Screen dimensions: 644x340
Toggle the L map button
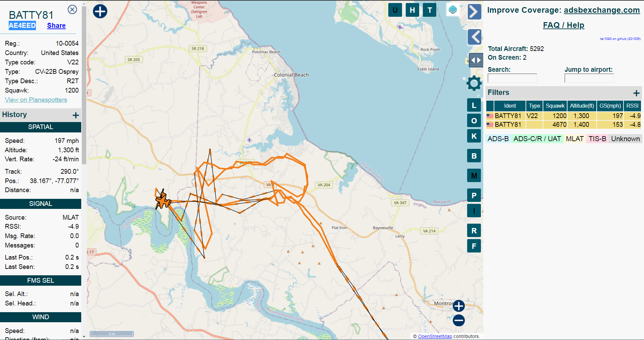(x=474, y=105)
